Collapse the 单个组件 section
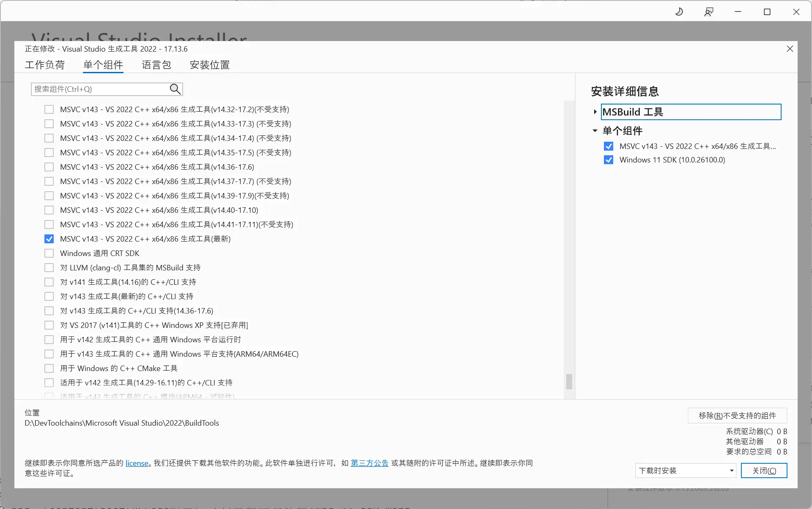The height and width of the screenshot is (509, 812). pos(595,131)
